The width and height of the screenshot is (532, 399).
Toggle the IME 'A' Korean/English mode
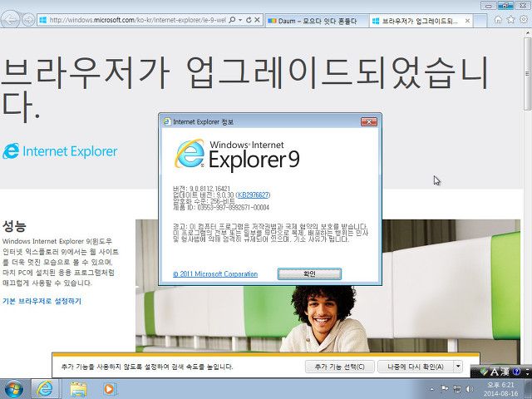[x=495, y=372]
